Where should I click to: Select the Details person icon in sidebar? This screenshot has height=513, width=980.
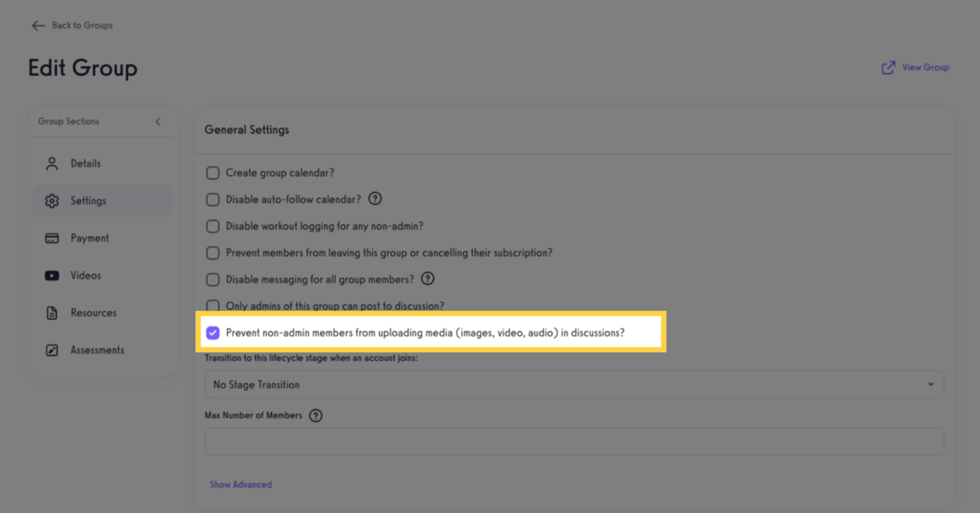50,163
